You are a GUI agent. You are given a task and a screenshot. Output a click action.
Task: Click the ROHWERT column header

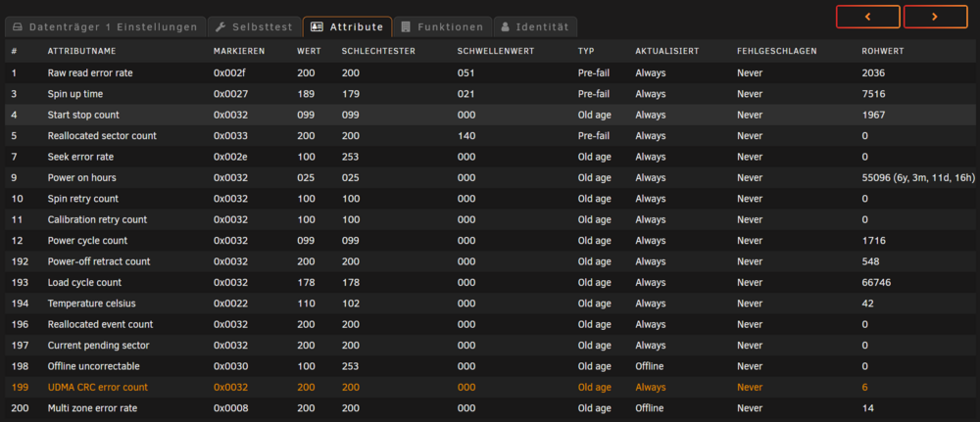(883, 51)
